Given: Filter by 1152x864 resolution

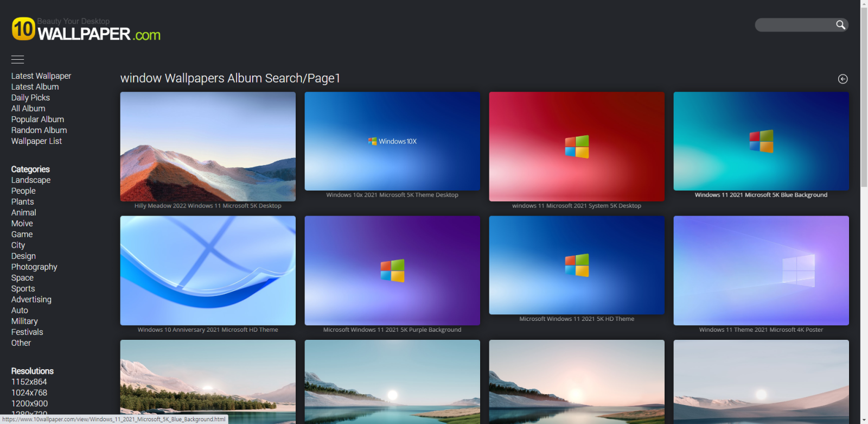Looking at the screenshot, I should pos(29,382).
